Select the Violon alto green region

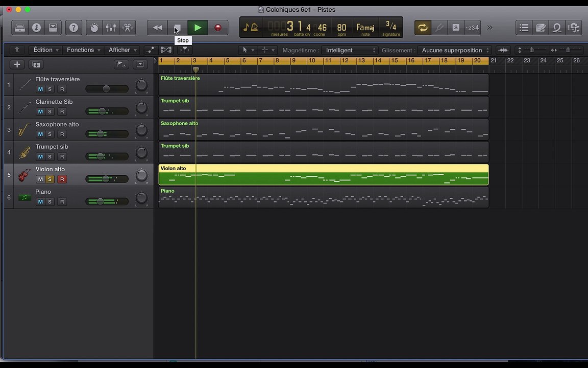[x=324, y=175]
